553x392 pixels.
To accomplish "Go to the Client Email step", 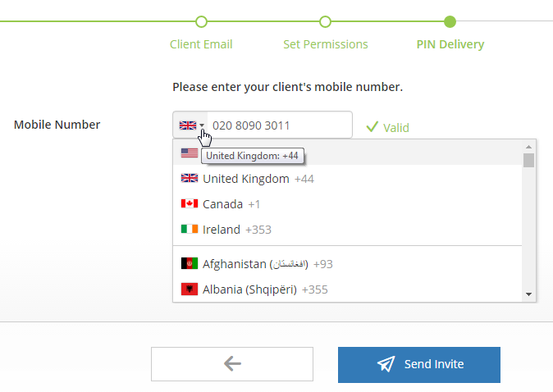I will point(201,44).
